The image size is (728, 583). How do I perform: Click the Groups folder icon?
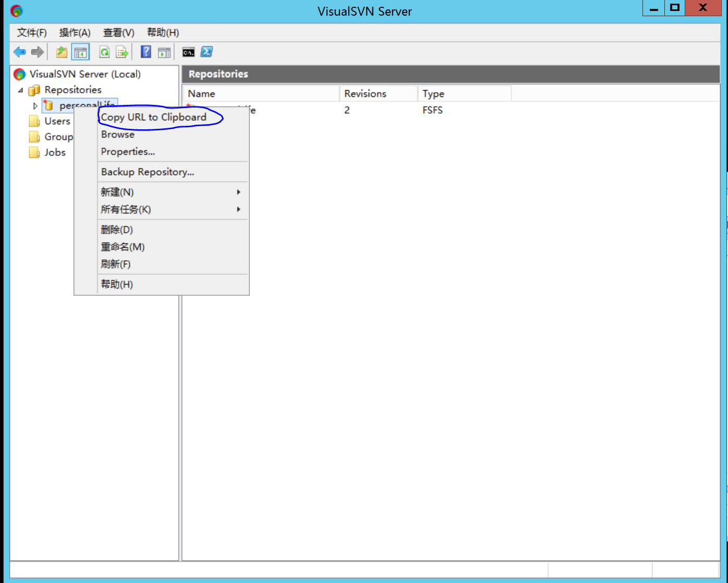tap(34, 137)
